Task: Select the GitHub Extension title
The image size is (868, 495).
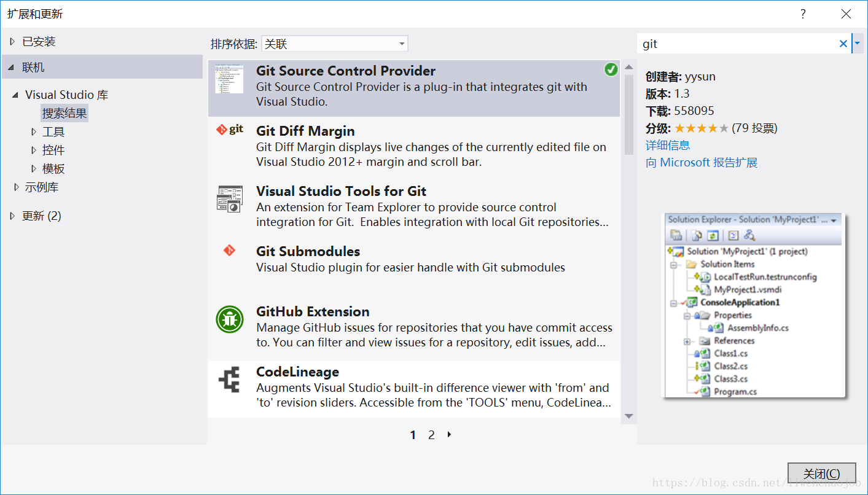Action: click(x=313, y=311)
